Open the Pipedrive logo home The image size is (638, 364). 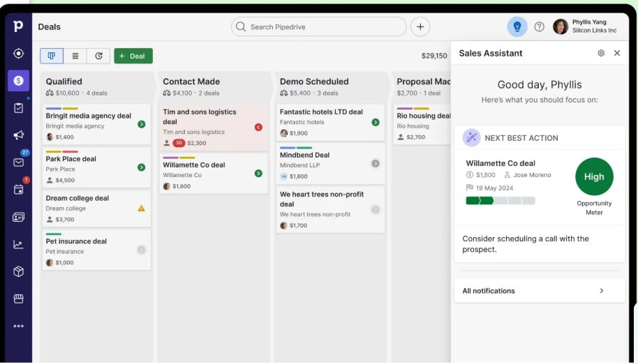(x=18, y=26)
